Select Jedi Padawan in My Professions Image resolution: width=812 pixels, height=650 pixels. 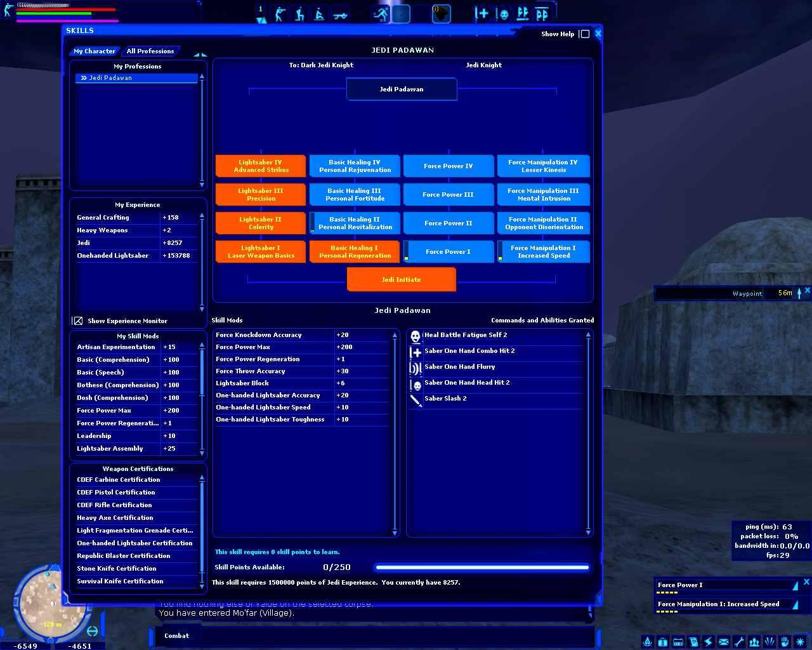coord(136,78)
